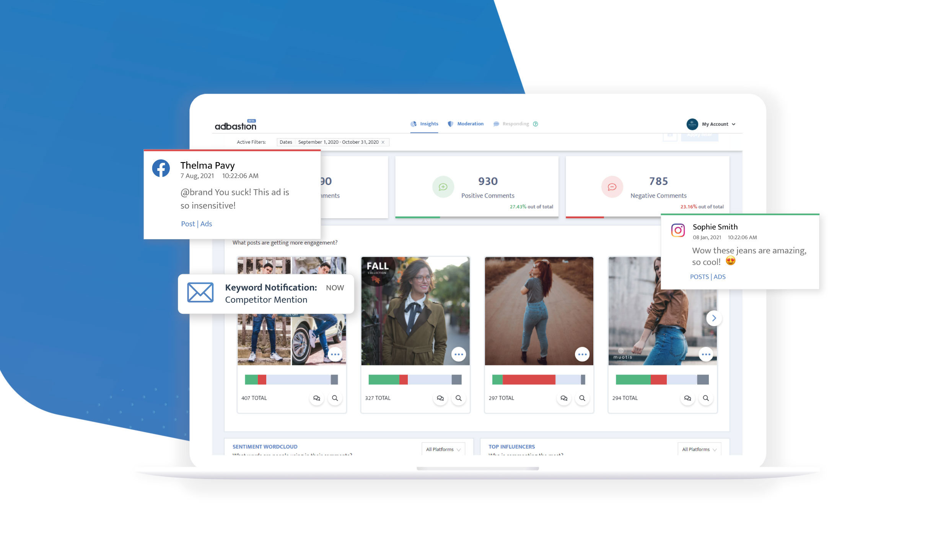Click the '23.16% out of total' text
925x560 pixels.
pyautogui.click(x=702, y=207)
